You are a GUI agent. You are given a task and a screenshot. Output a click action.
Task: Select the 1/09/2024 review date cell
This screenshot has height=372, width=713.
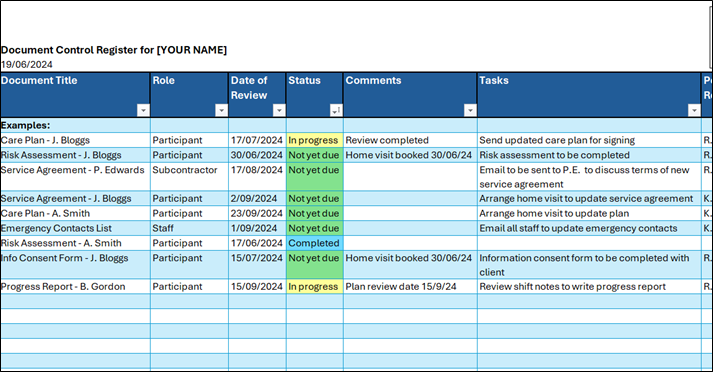click(x=257, y=228)
